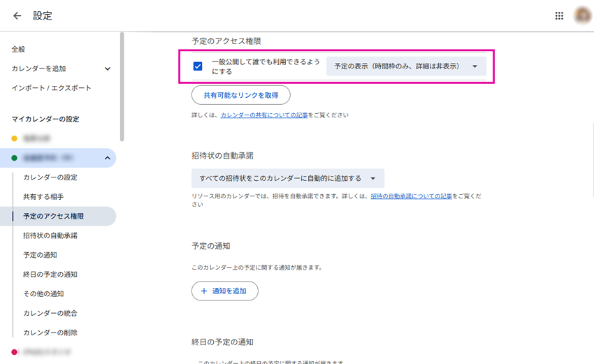The height and width of the screenshot is (364, 594).
Task: Open the 予定の表示（時間枠のみ、詳細は非表示） dropdown
Action: [x=406, y=66]
